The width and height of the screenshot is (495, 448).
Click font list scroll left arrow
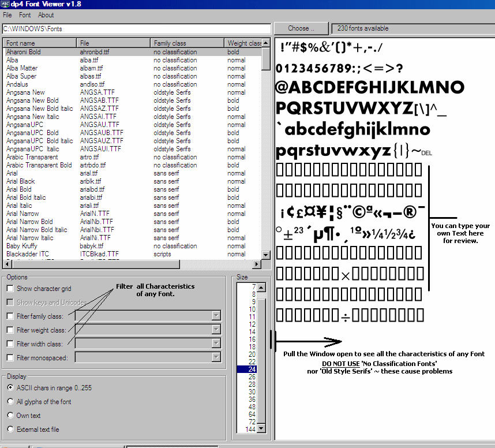click(x=7, y=264)
